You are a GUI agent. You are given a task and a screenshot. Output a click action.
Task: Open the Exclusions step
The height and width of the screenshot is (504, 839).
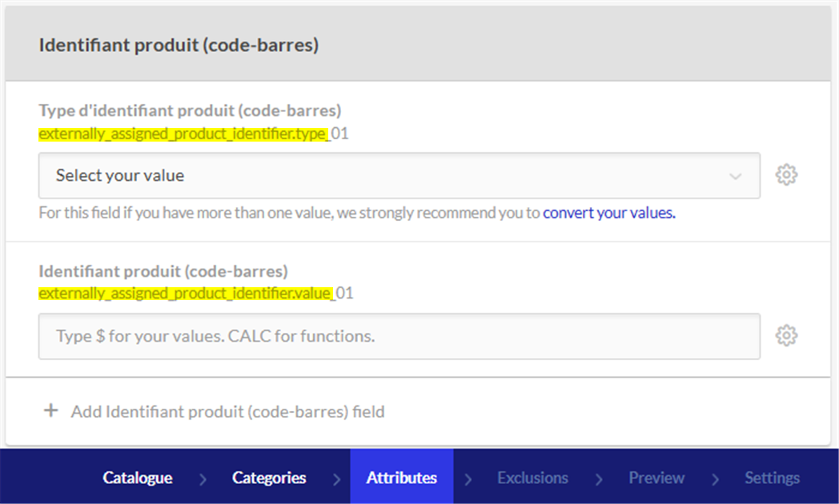[532, 478]
